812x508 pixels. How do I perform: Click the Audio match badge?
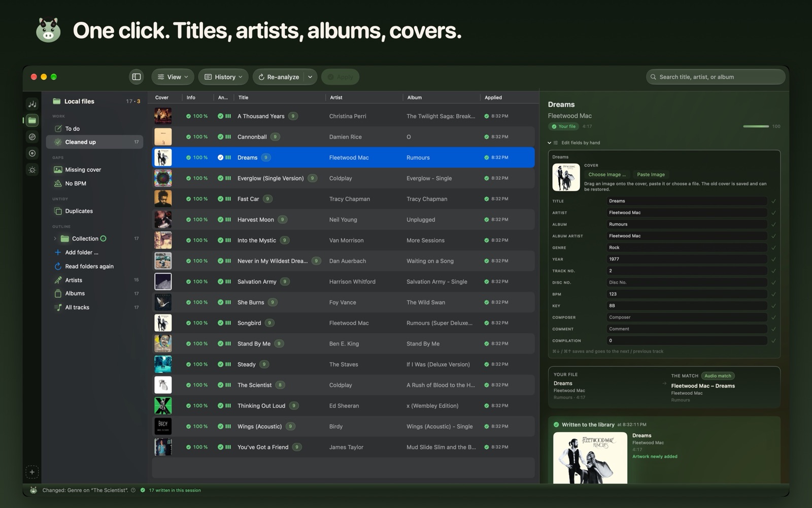(x=718, y=376)
